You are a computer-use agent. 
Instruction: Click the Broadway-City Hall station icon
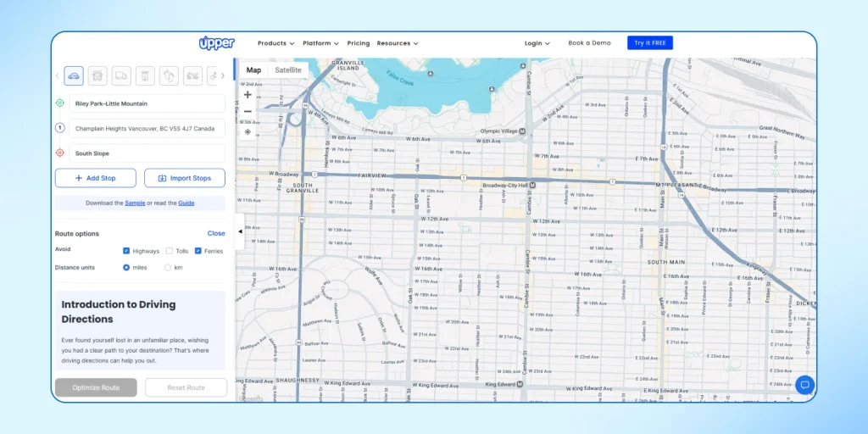point(532,185)
